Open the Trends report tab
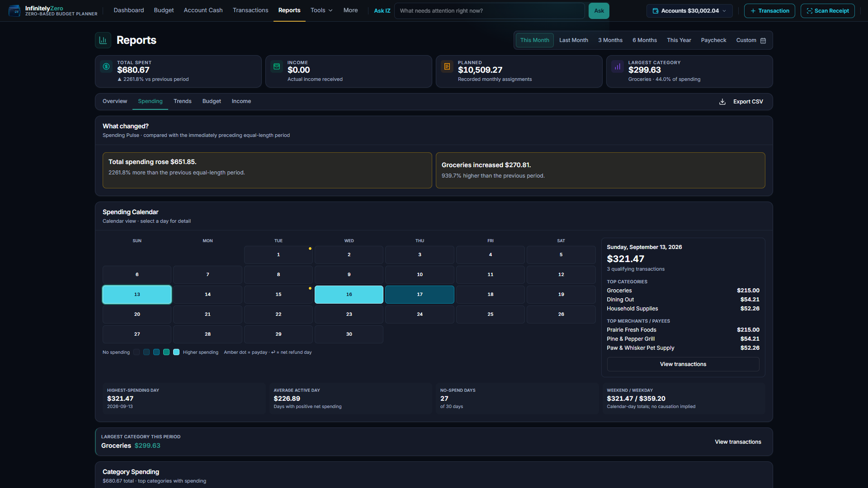Screen dimensions: 868x488 [183, 101]
